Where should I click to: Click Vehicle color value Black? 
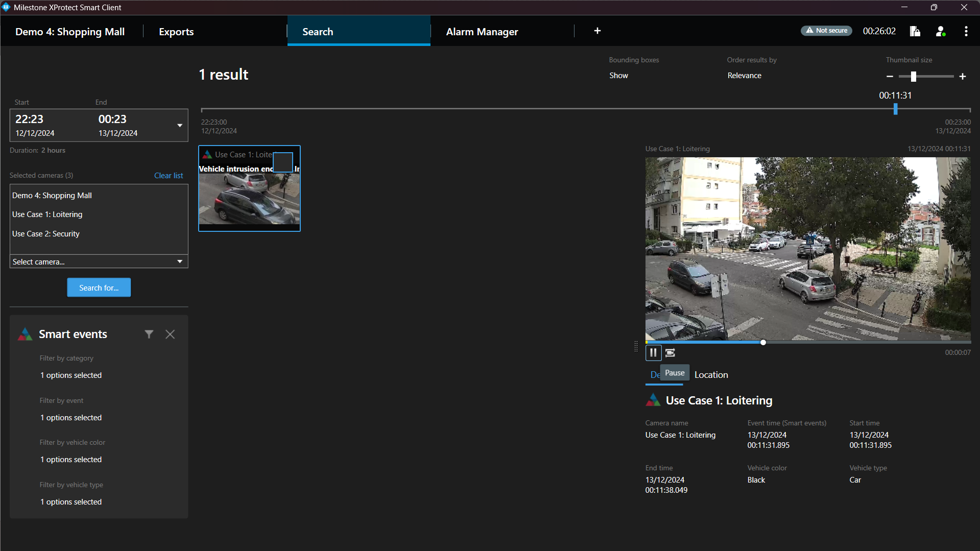click(x=756, y=480)
